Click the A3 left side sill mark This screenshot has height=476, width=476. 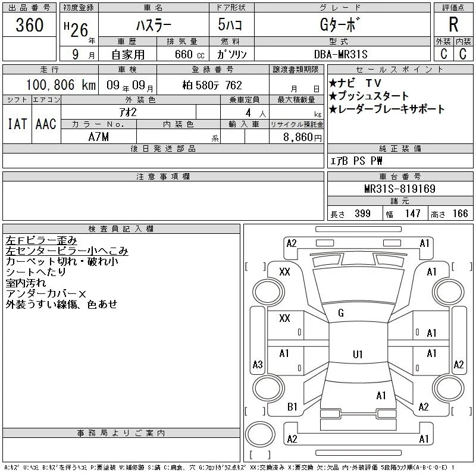point(258,364)
